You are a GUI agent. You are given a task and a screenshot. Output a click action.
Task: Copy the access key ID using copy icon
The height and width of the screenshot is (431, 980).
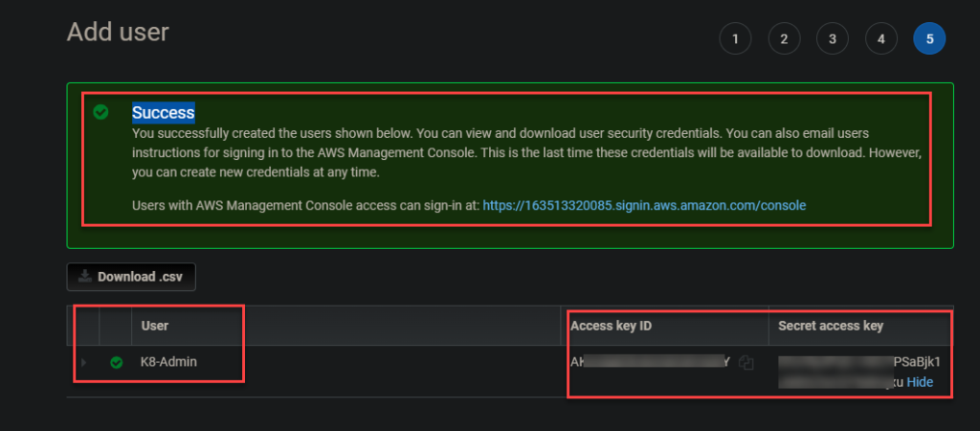[x=747, y=363]
